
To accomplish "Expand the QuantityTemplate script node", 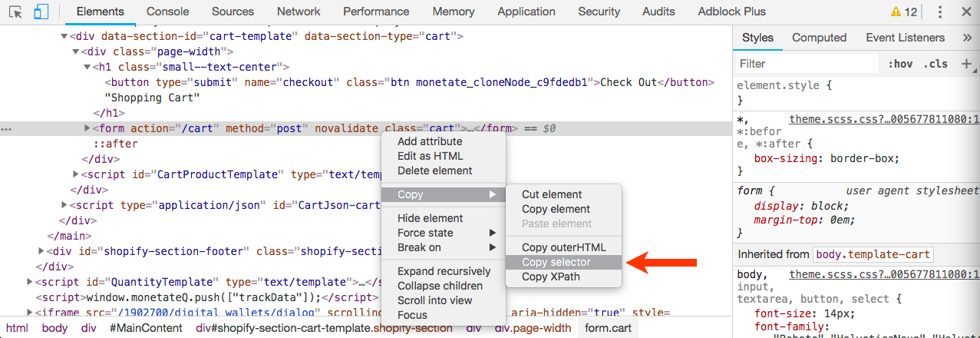I will tap(29, 282).
